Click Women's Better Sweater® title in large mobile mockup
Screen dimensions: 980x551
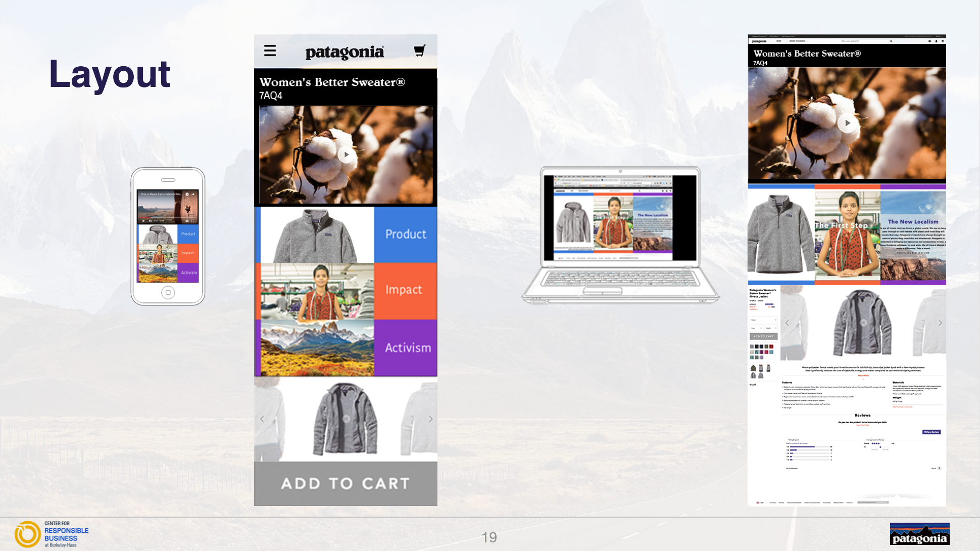coord(332,82)
